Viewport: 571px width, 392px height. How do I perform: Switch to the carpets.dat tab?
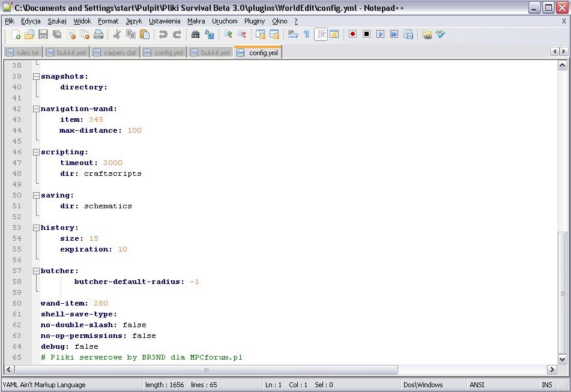point(116,53)
